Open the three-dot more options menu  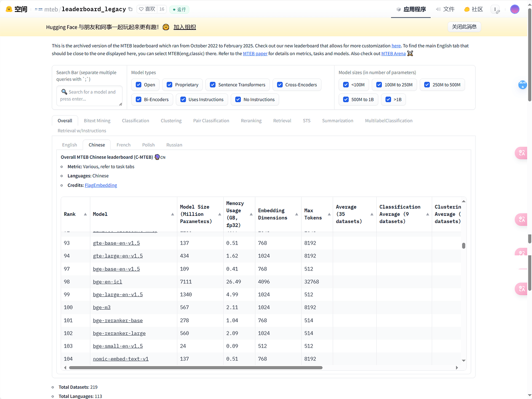point(495,9)
